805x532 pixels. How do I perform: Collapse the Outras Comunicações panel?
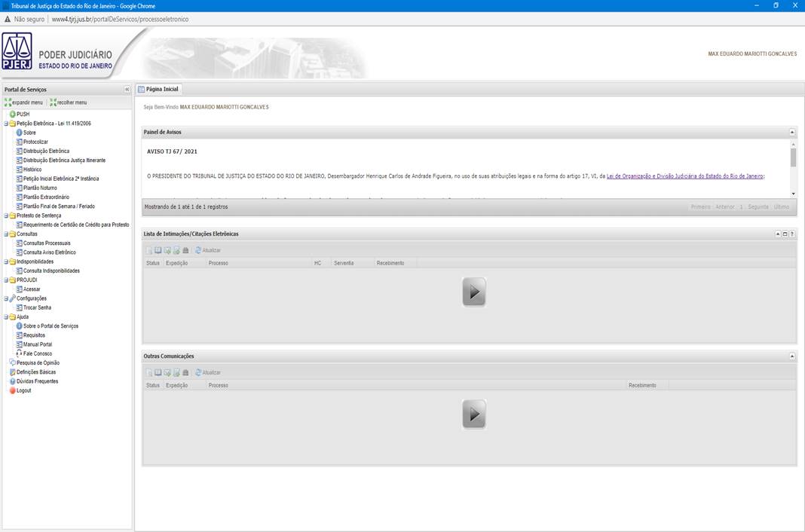(792, 356)
